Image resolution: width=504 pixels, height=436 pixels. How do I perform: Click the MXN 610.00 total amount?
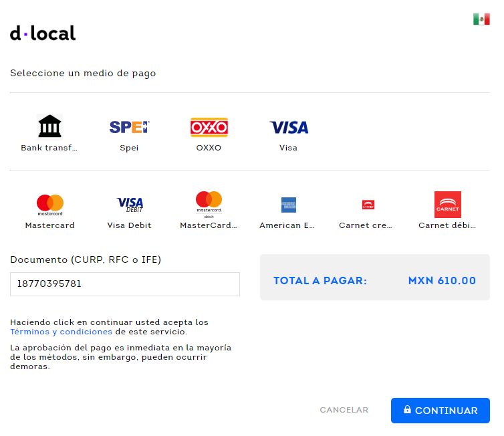coord(442,281)
